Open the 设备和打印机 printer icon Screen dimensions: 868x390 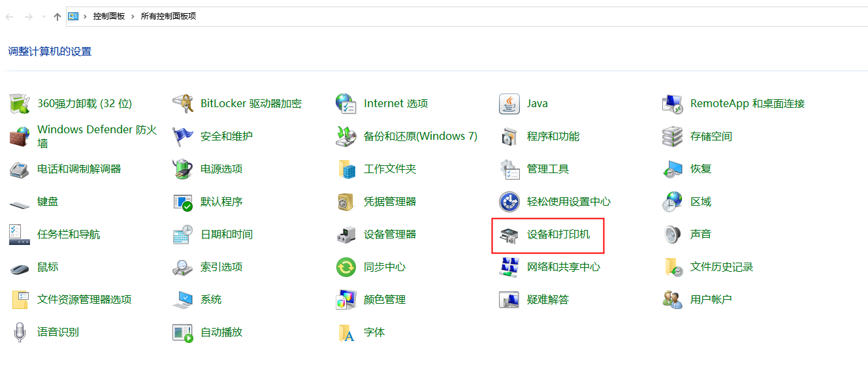click(509, 235)
